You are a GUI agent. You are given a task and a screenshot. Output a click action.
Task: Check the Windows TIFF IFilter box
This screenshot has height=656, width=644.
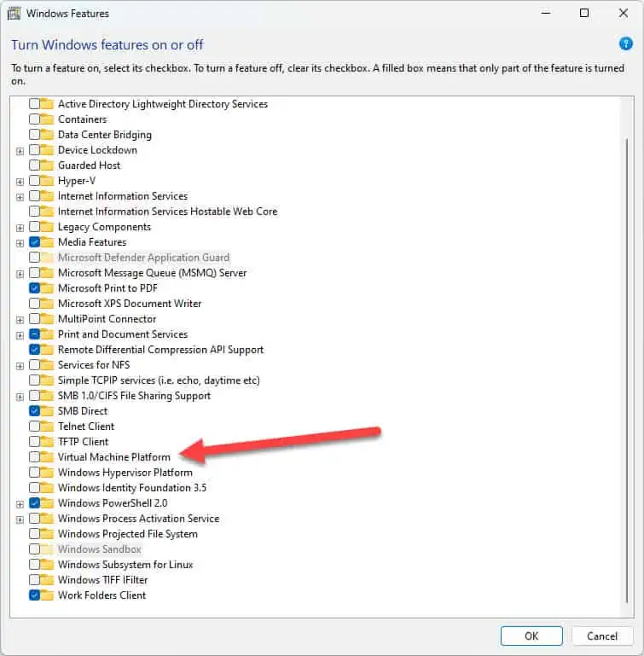pyautogui.click(x=35, y=580)
